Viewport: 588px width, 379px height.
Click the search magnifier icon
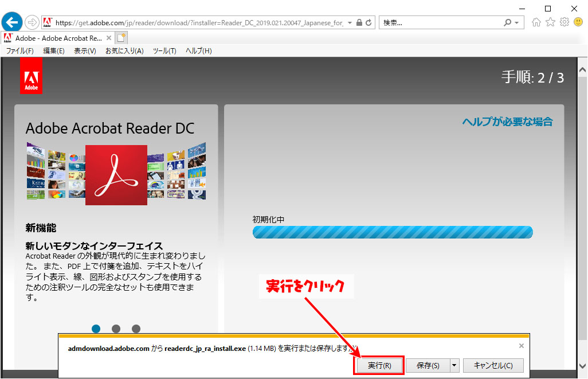pos(507,22)
